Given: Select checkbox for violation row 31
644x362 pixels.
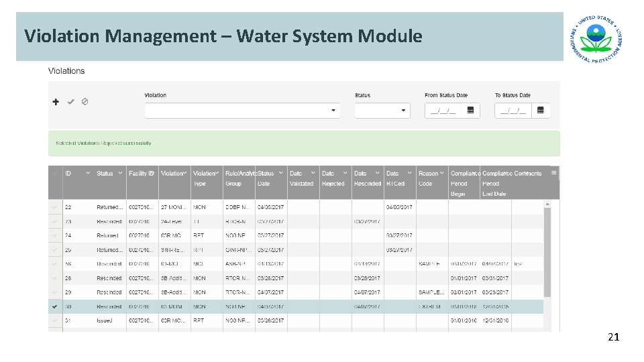Looking at the screenshot, I should [x=54, y=320].
